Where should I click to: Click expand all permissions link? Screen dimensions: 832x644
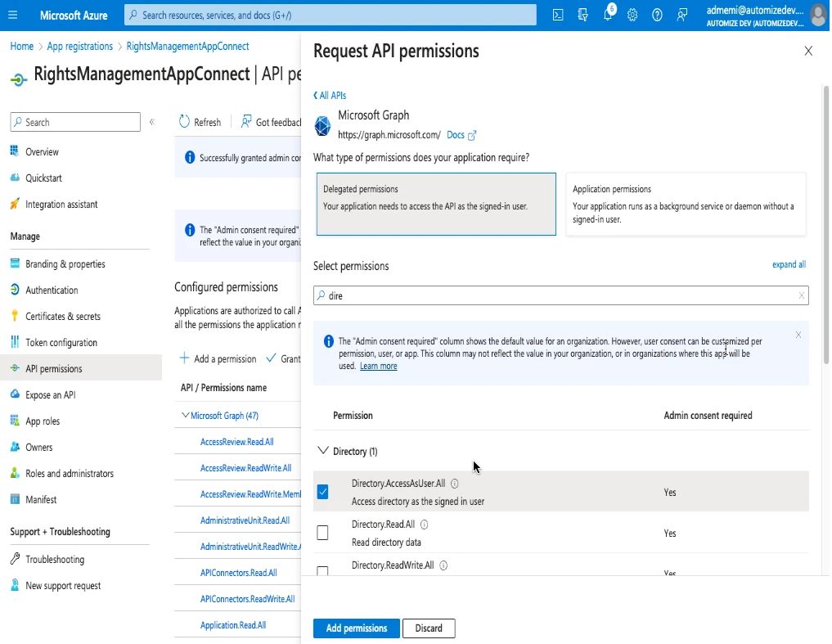[789, 264]
